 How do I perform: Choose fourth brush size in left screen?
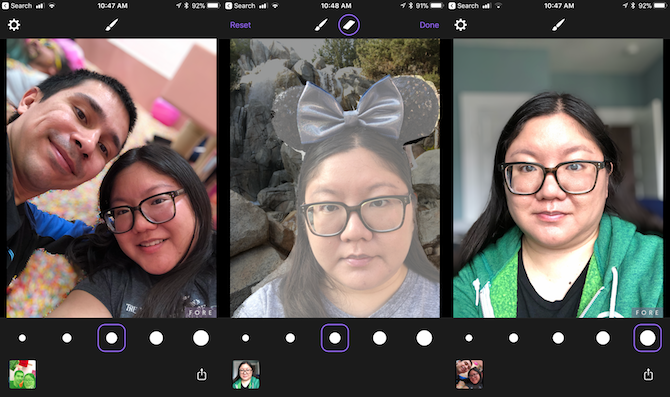click(156, 338)
